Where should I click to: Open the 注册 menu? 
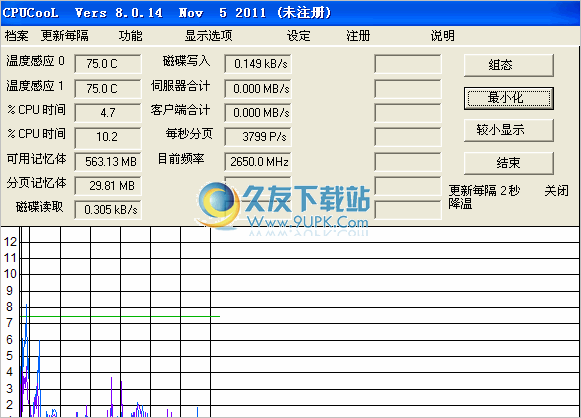(x=358, y=36)
